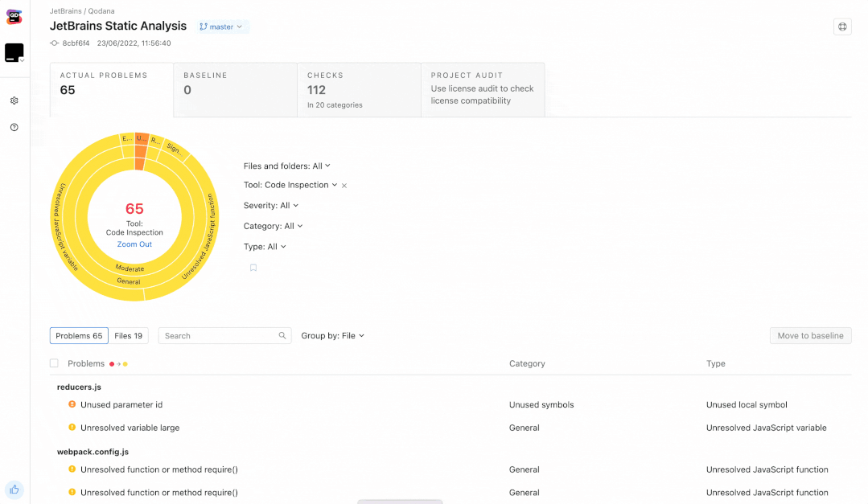The height and width of the screenshot is (504, 868).
Task: Open the Unresolved variable large problem
Action: (130, 428)
